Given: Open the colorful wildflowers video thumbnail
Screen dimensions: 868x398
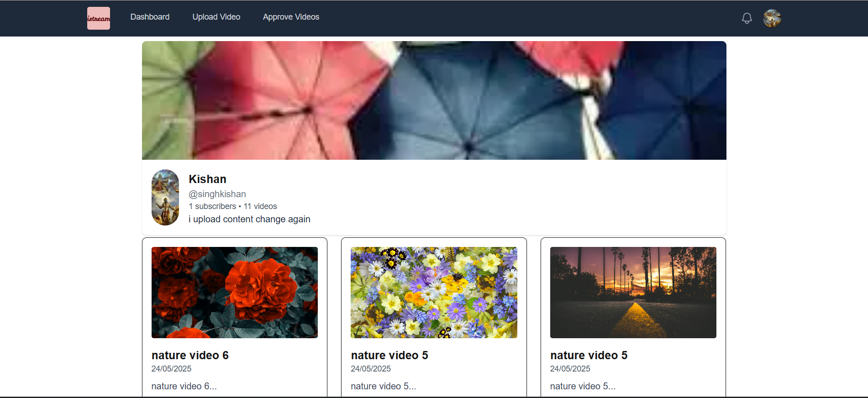Looking at the screenshot, I should click(434, 292).
